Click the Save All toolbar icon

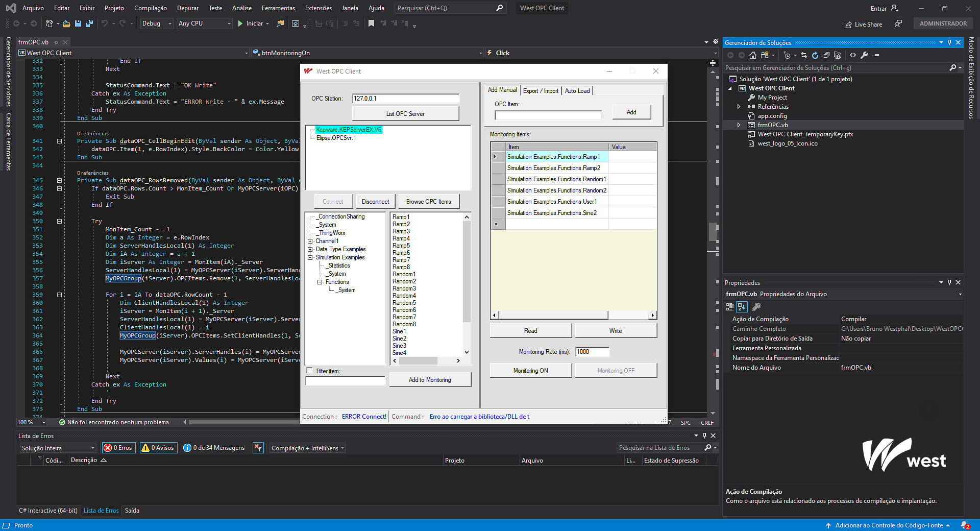tap(89, 23)
